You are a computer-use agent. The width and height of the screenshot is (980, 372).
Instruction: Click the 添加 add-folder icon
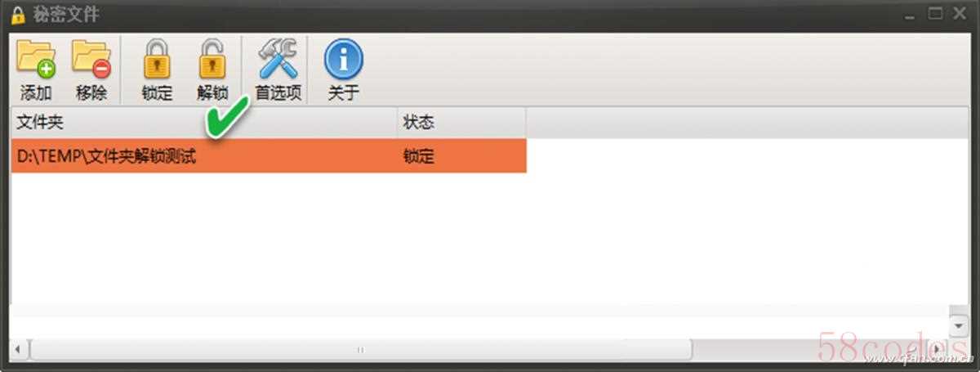click(x=36, y=61)
